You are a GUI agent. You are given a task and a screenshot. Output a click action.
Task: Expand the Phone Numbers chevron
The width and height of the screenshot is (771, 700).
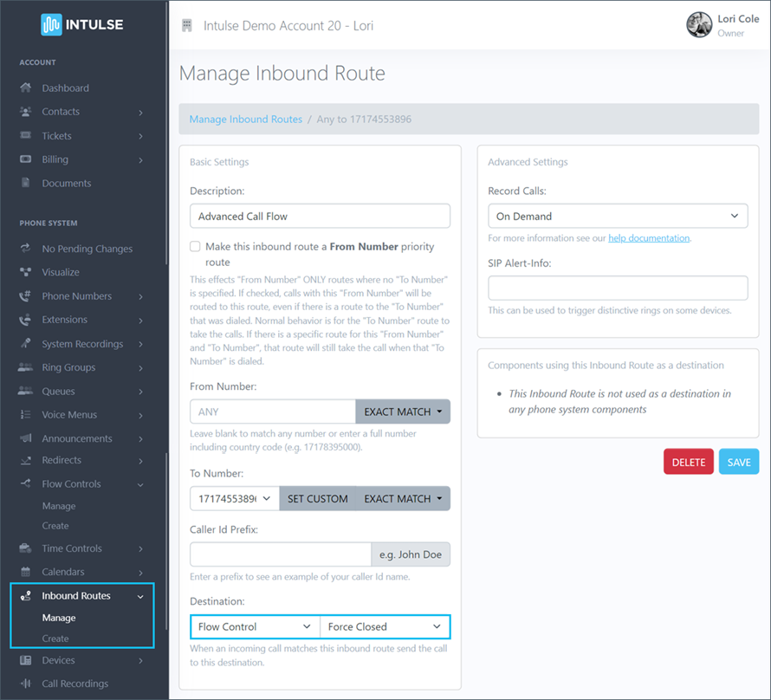pos(140,297)
